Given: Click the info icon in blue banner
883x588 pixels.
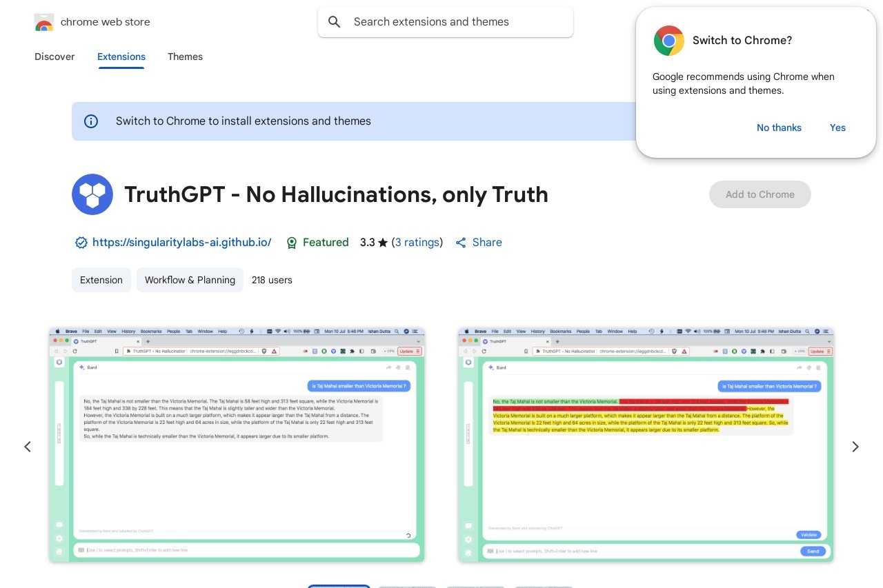Looking at the screenshot, I should pyautogui.click(x=91, y=121).
